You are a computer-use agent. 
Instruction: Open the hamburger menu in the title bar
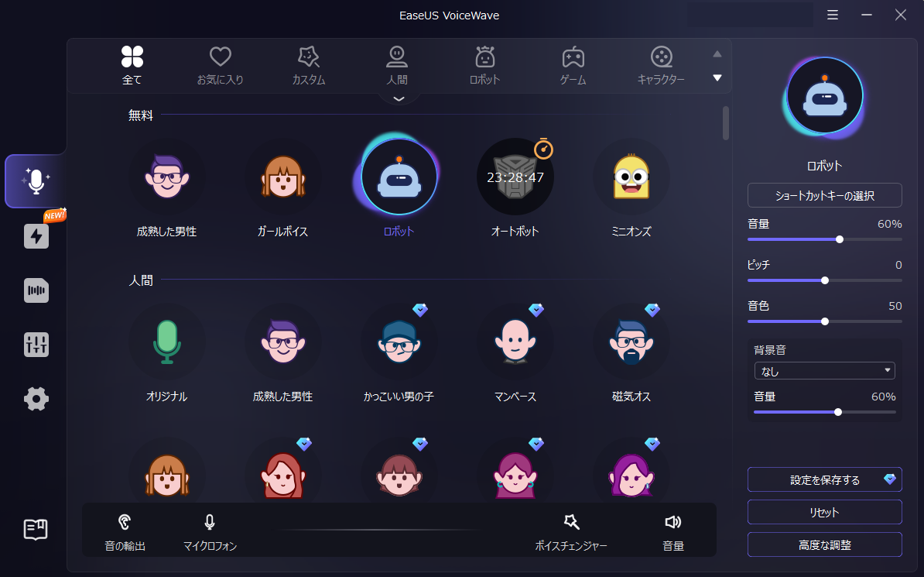tap(832, 15)
